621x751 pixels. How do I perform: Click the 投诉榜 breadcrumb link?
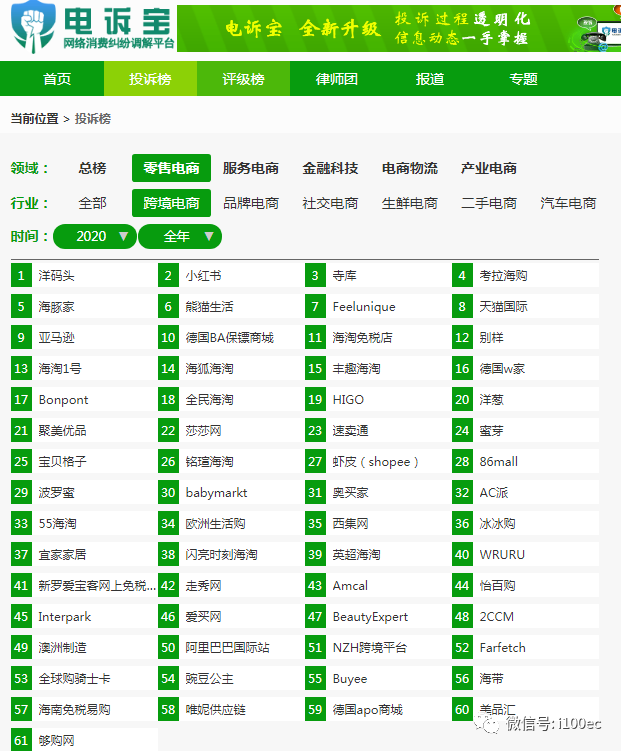(x=93, y=119)
